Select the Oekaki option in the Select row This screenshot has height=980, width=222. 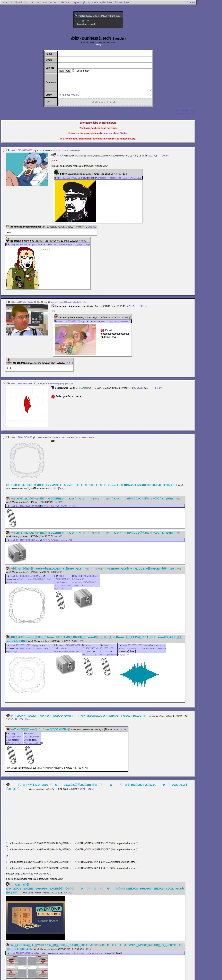click(76, 95)
